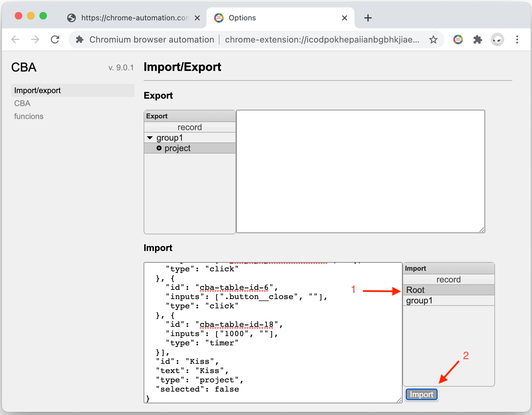Click the "selected": false line
The image size is (532, 415).
coord(197,389)
